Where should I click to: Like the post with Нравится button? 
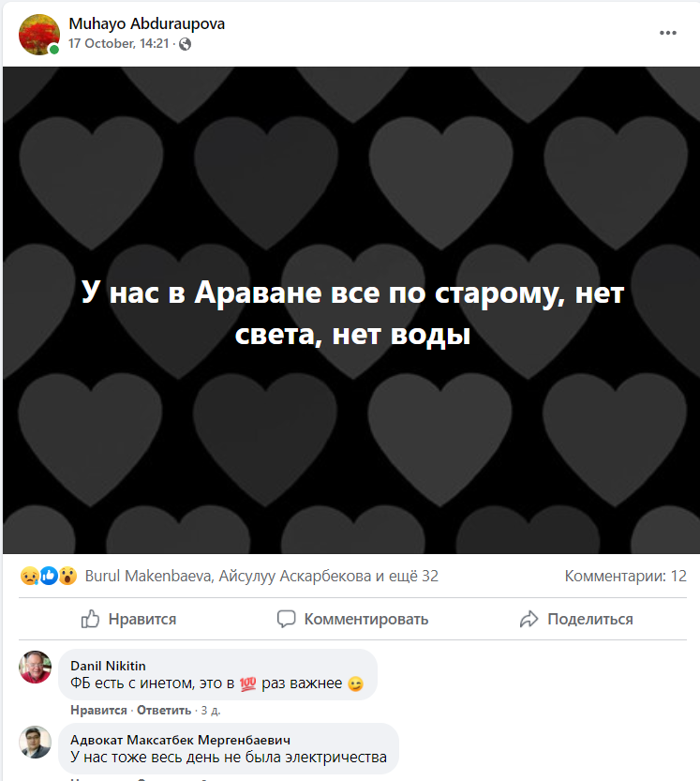point(128,619)
